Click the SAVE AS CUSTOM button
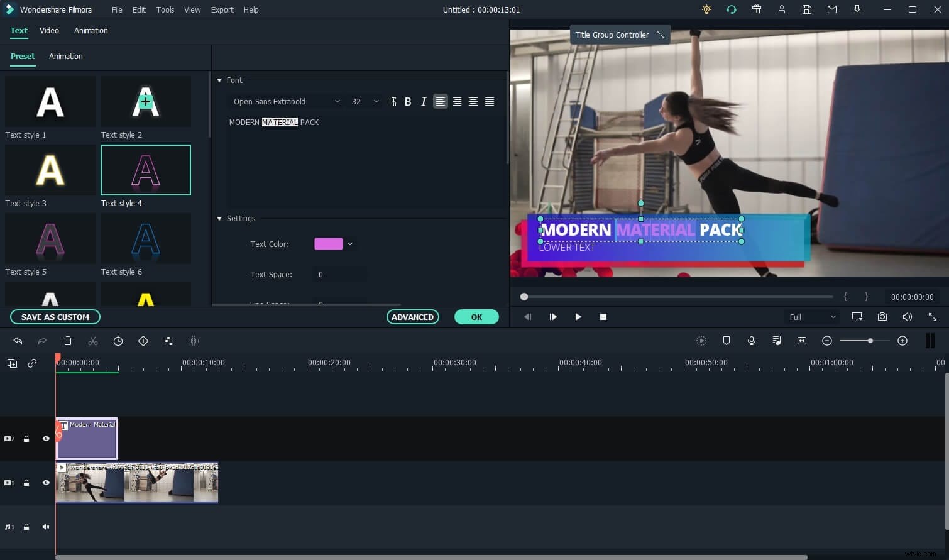The height and width of the screenshot is (560, 949). [x=55, y=317]
